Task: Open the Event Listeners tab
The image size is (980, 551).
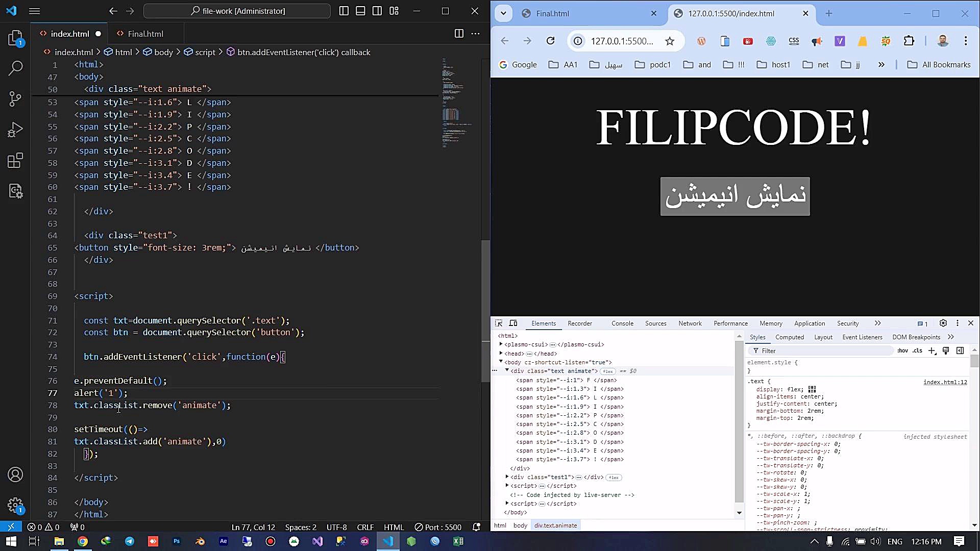Action: (x=862, y=337)
